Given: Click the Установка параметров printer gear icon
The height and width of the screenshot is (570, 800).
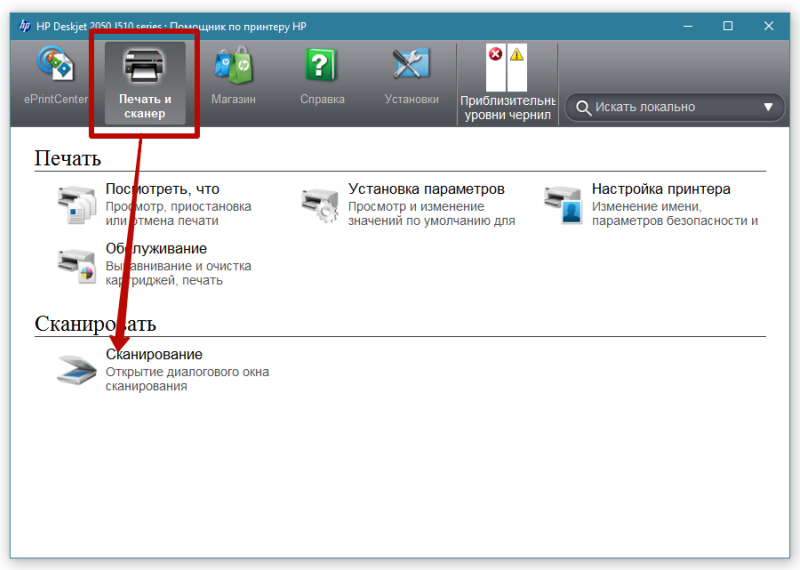Looking at the screenshot, I should [320, 204].
